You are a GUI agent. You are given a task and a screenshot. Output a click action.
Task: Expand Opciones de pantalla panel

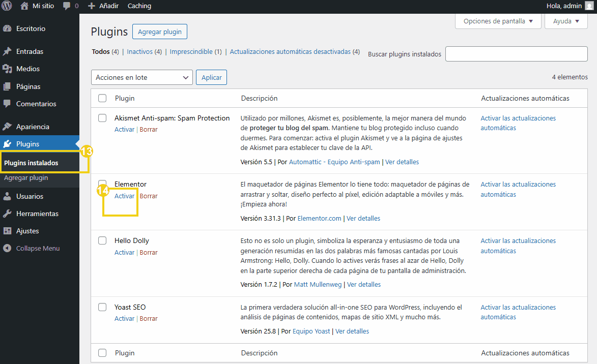coord(498,21)
